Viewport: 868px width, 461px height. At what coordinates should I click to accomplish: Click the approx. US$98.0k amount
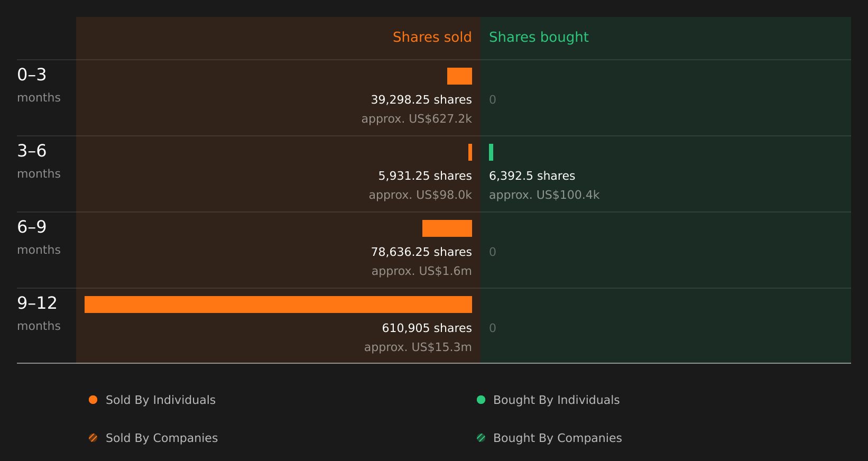[x=420, y=195]
